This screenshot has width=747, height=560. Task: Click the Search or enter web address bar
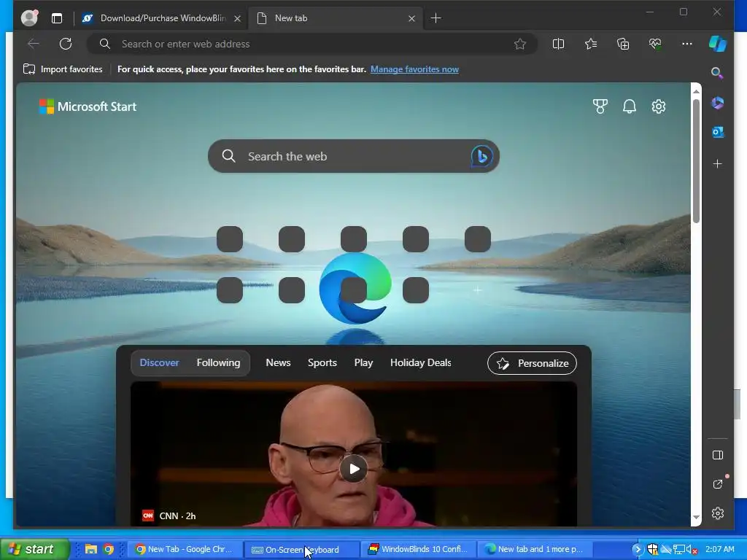(312, 44)
